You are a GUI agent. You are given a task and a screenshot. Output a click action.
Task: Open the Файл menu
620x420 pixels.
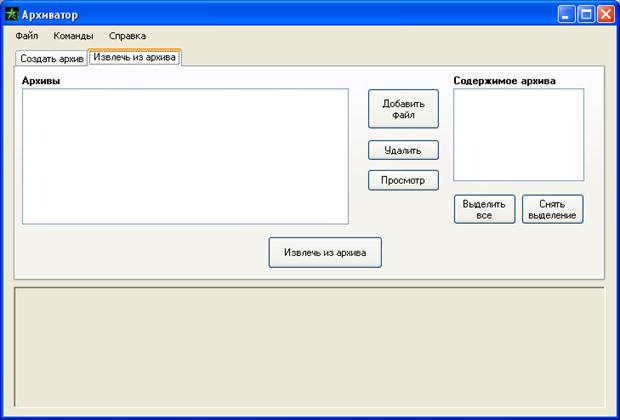(27, 36)
